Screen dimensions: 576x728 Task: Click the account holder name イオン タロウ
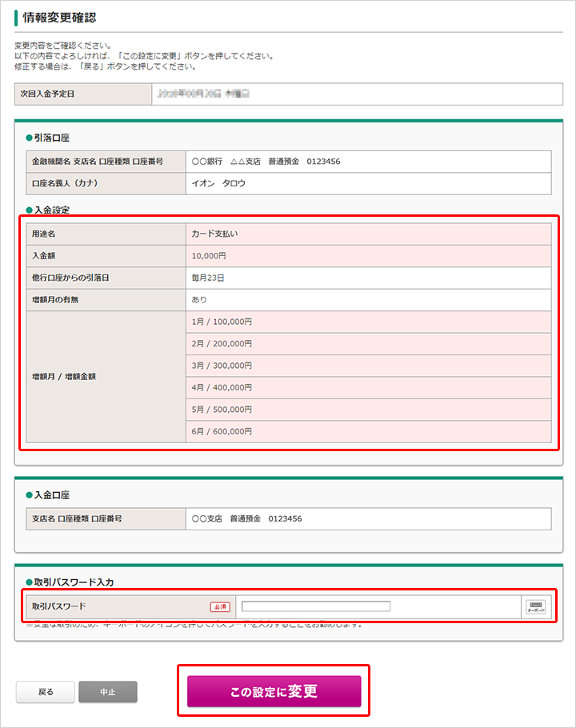tap(218, 183)
